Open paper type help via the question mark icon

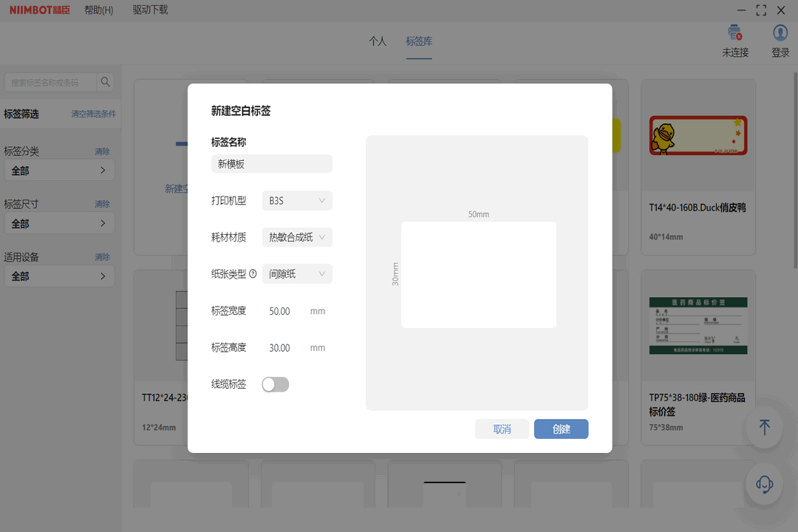[x=253, y=273]
